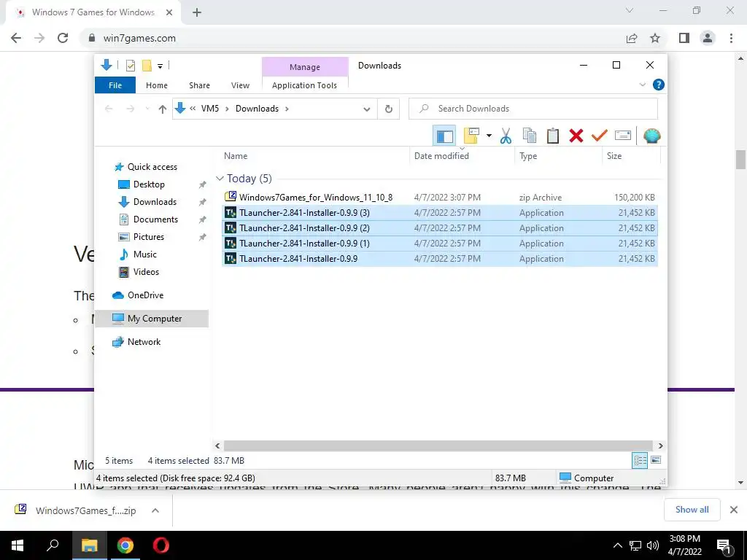
Task: Click Chrome bookmark star icon
Action: pos(655,38)
